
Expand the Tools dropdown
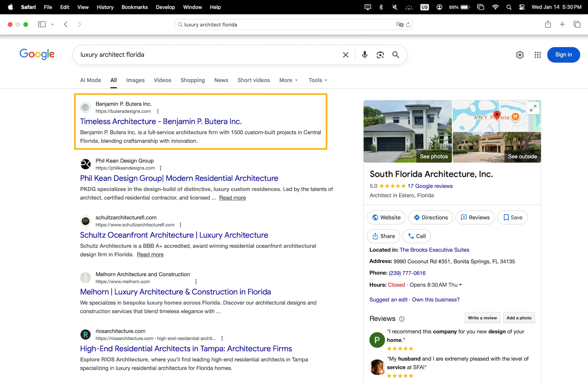(317, 80)
